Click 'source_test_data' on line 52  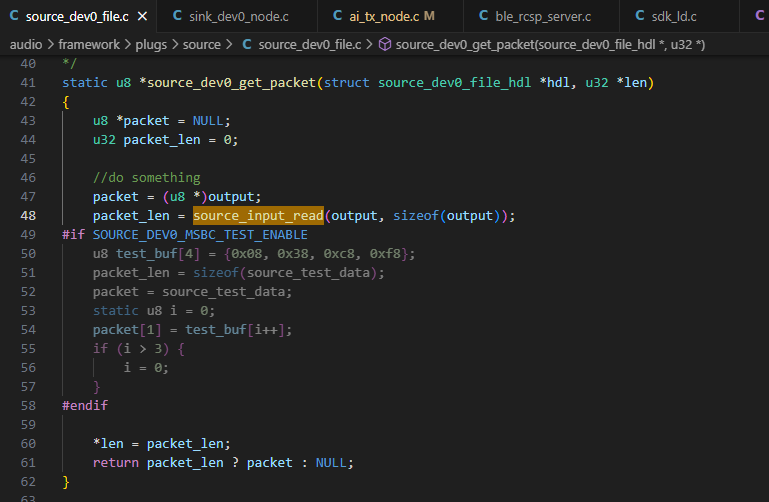coord(223,292)
